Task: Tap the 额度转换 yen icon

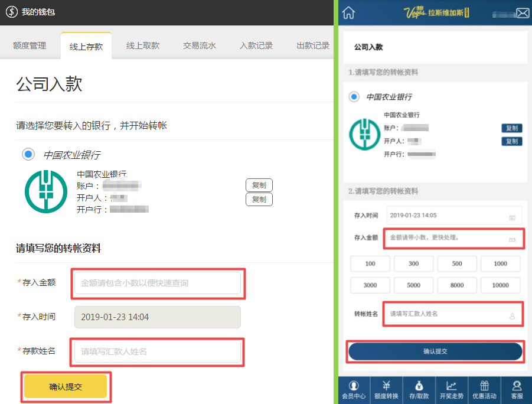Action: 386,390
